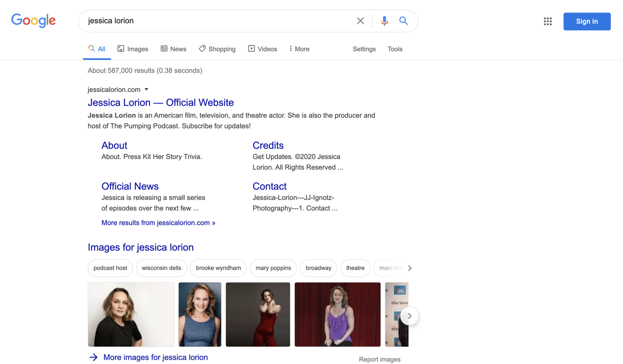The width and height of the screenshot is (623, 364).
Task: Click the Sign in button
Action: tap(586, 21)
